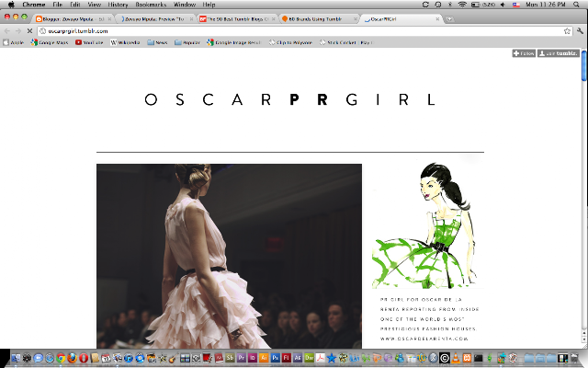Launch Adobe InDesign (Id) from dock

pyautogui.click(x=253, y=358)
